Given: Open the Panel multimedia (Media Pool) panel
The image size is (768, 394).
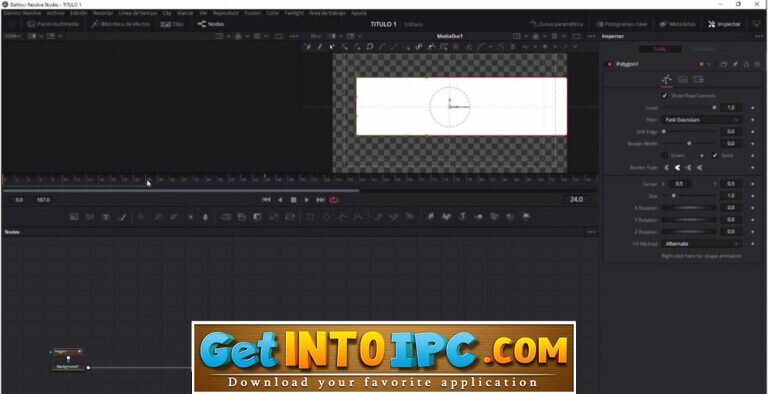Looking at the screenshot, I should coord(53,24).
